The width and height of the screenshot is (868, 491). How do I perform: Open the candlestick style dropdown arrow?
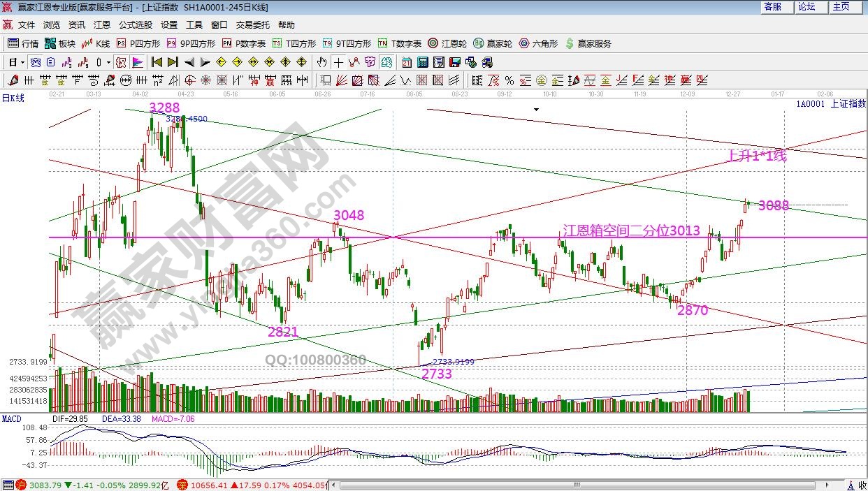tap(109, 62)
